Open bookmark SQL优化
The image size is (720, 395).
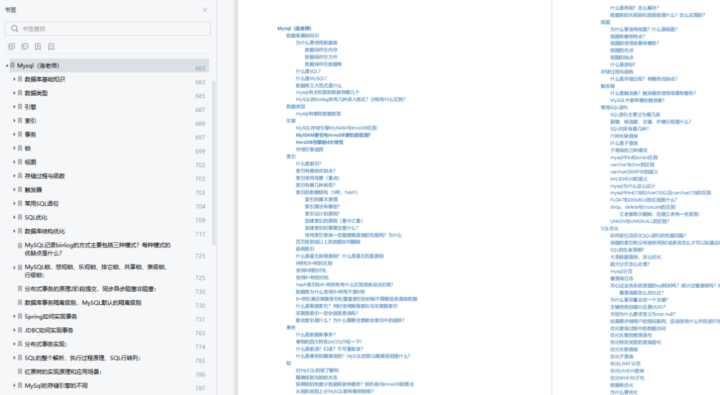click(x=36, y=217)
